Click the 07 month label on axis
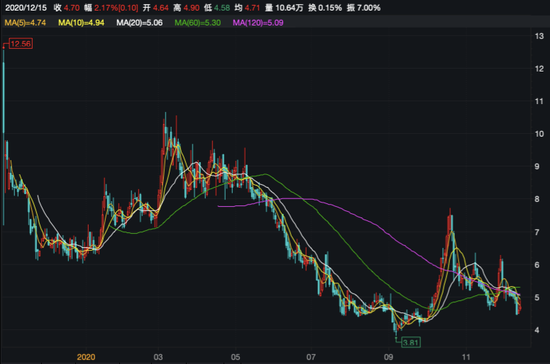This screenshot has height=364, width=550. click(x=311, y=357)
